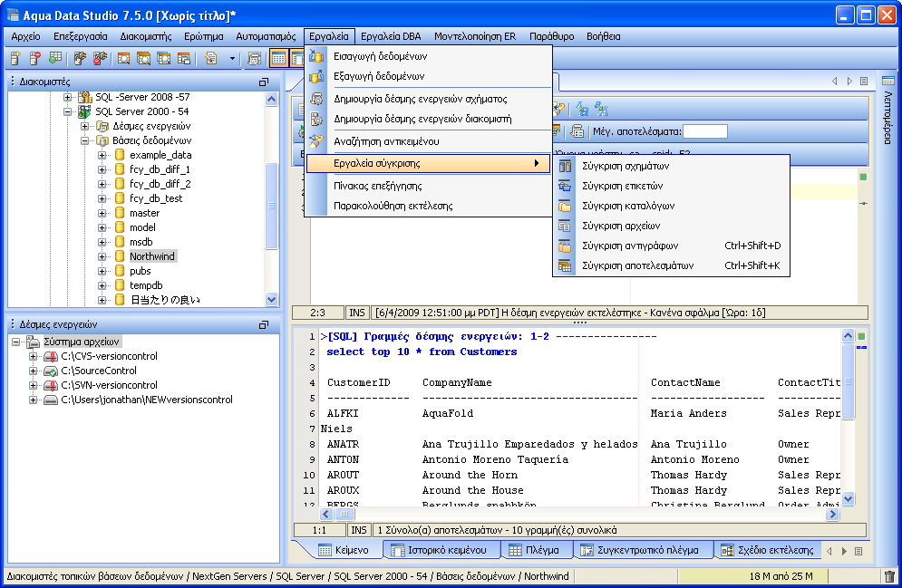
Task: Select the master database in tree
Action: pos(144,213)
